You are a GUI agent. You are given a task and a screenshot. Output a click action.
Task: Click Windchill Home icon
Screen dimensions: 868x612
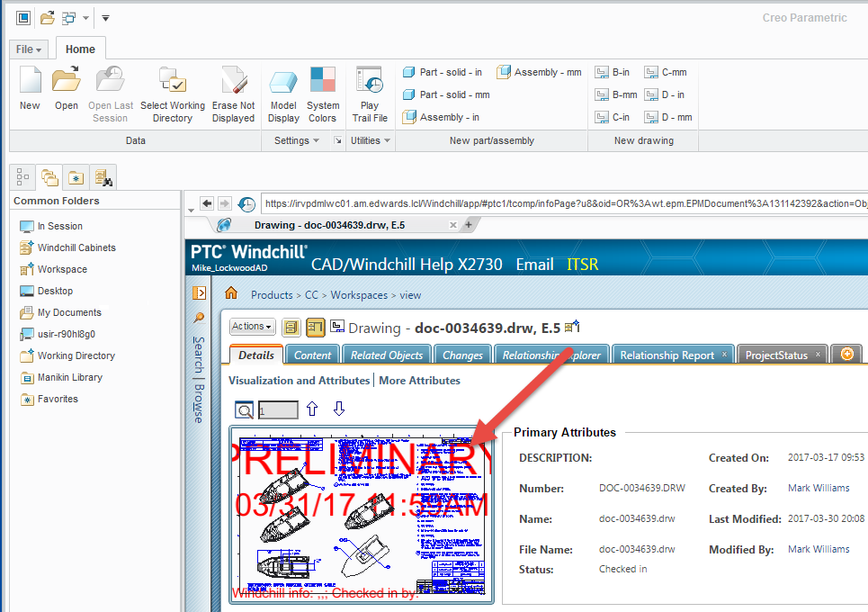pyautogui.click(x=231, y=293)
